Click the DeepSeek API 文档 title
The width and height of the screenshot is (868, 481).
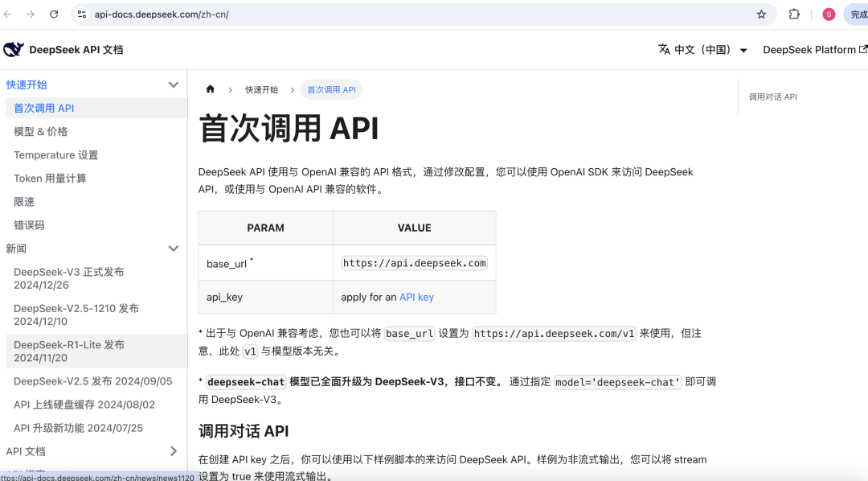tap(76, 50)
